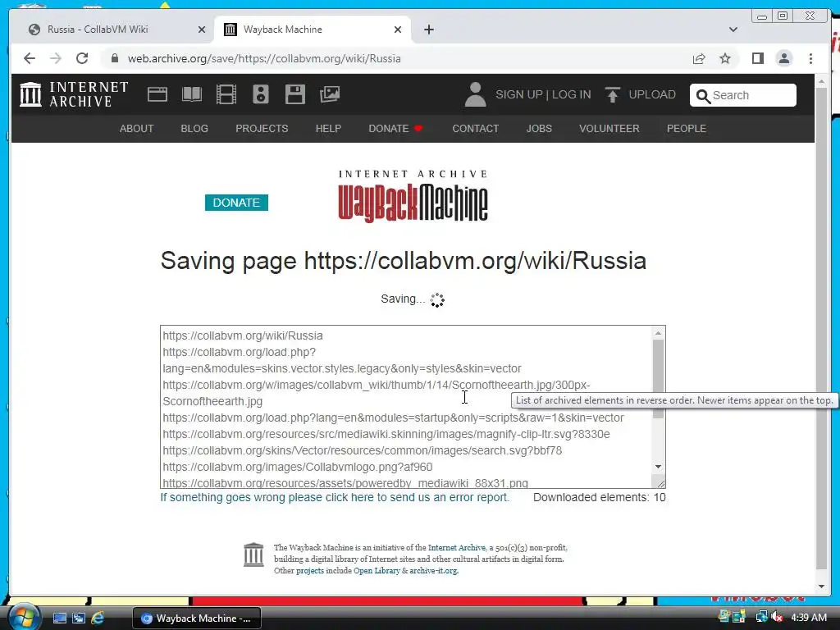Click the search magnifier icon
840x630 pixels.
coord(702,95)
